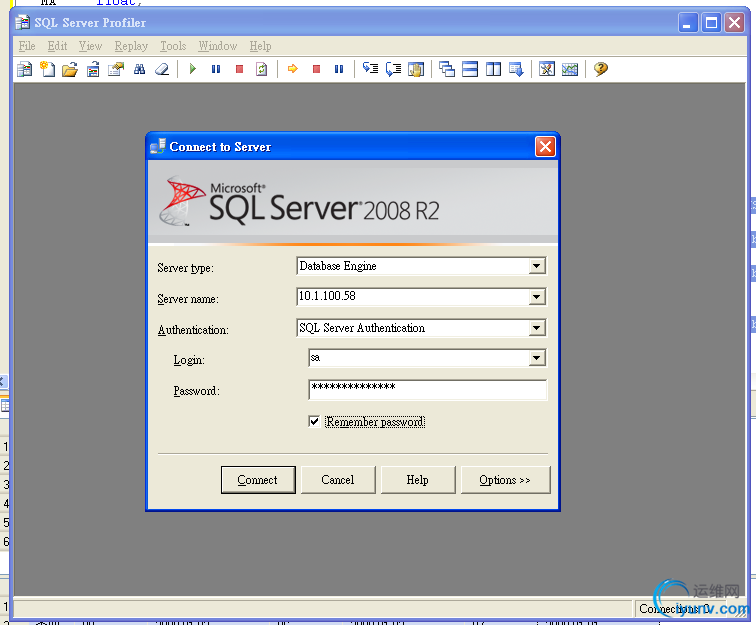Click the Execute One Step icon
The height and width of the screenshot is (625, 756).
pyautogui.click(x=370, y=69)
